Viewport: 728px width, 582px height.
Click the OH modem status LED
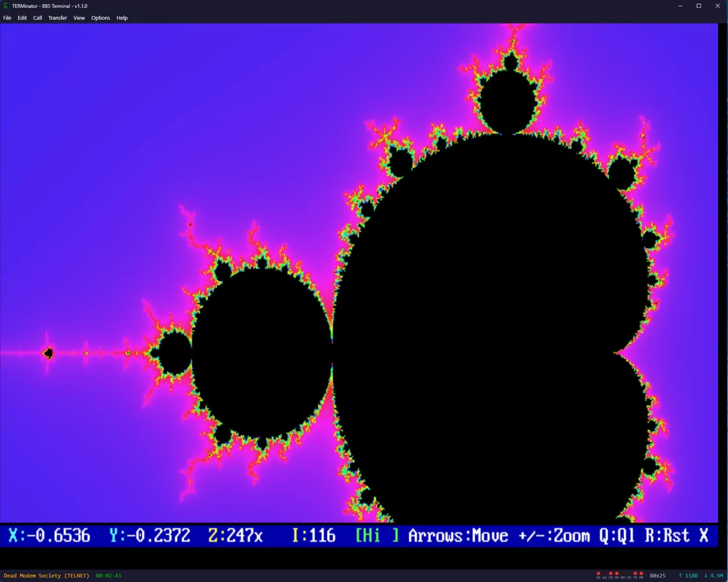[x=617, y=575]
